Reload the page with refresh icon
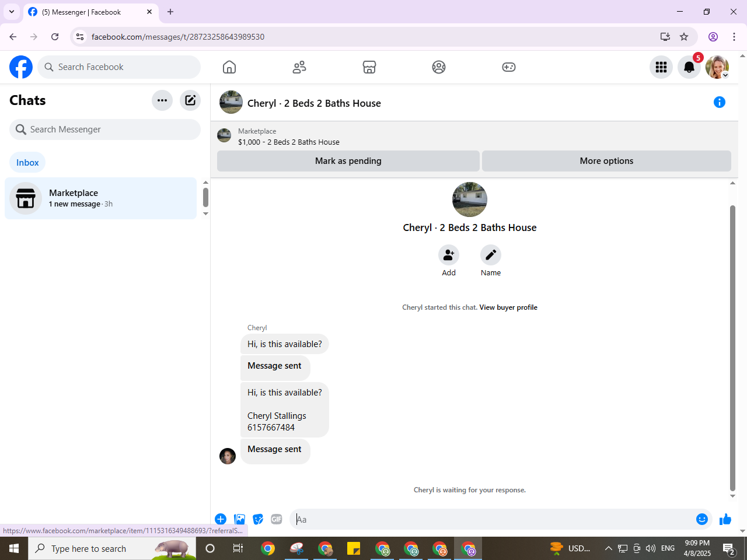747x560 pixels. click(55, 37)
